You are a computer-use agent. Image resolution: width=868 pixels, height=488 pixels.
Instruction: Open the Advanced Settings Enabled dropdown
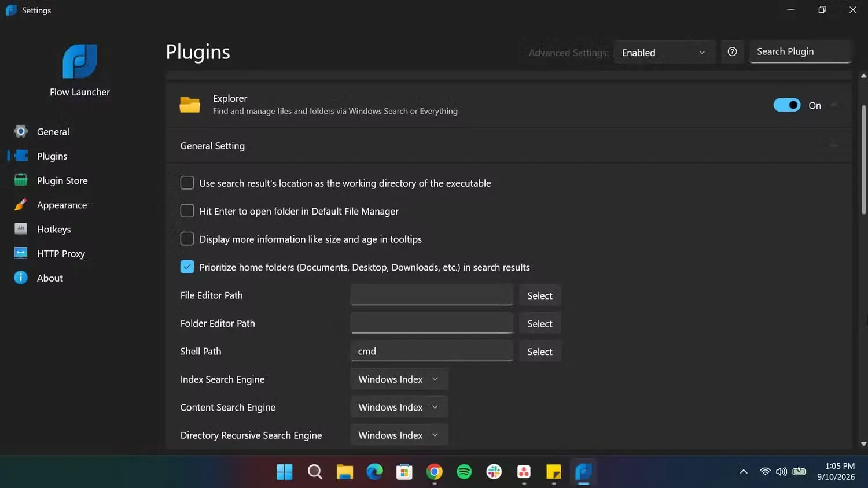(664, 52)
